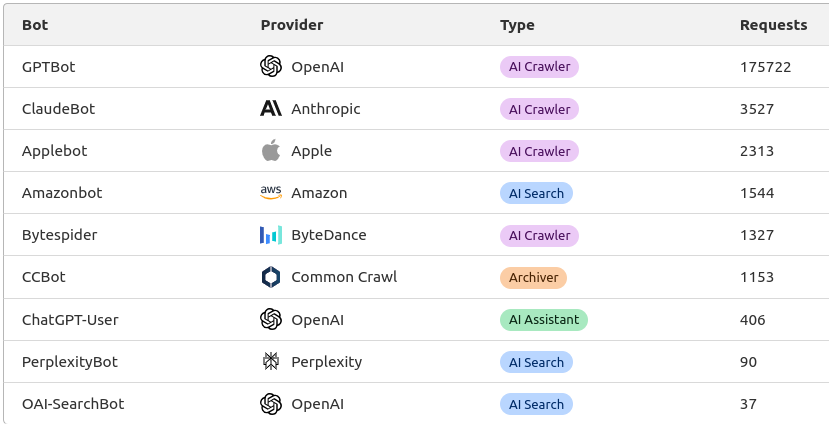The height and width of the screenshot is (424, 829).
Task: Click OpenAI logo in ChatGPT-User row
Action: [270, 320]
